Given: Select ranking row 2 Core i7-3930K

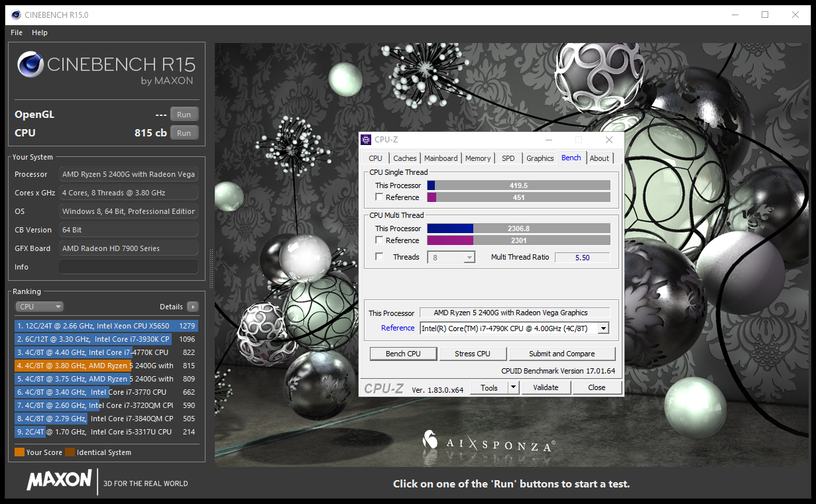Looking at the screenshot, I should pyautogui.click(x=106, y=339).
